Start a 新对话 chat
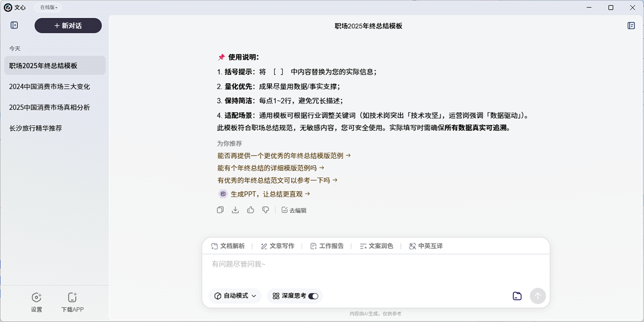The width and height of the screenshot is (644, 322). coord(68,26)
